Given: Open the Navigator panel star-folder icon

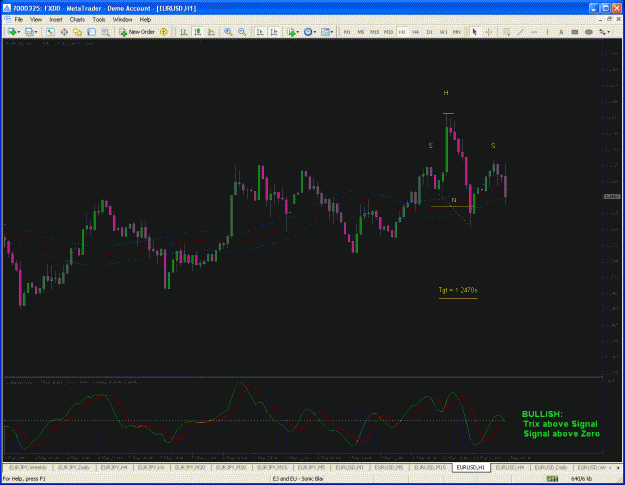Looking at the screenshot, I should (77, 32).
